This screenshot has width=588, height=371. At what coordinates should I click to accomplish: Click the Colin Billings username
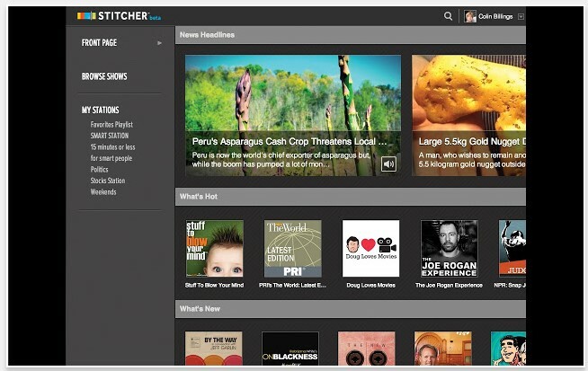[x=495, y=16]
